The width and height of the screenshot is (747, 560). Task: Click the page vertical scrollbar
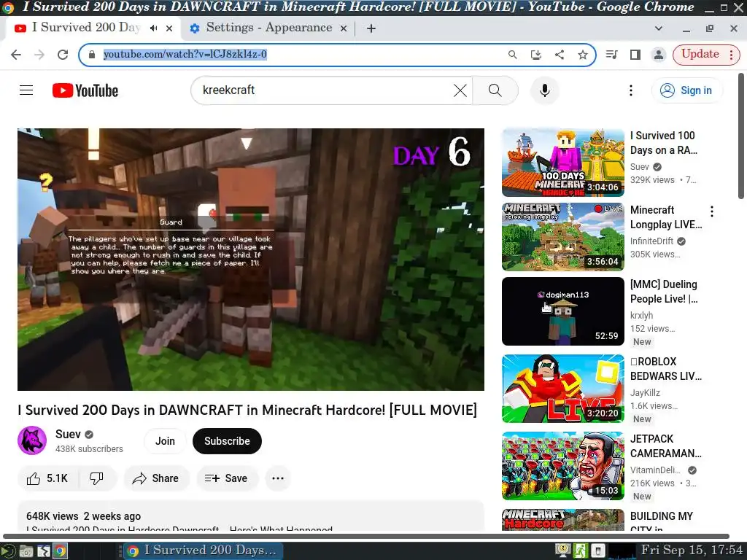point(741,136)
